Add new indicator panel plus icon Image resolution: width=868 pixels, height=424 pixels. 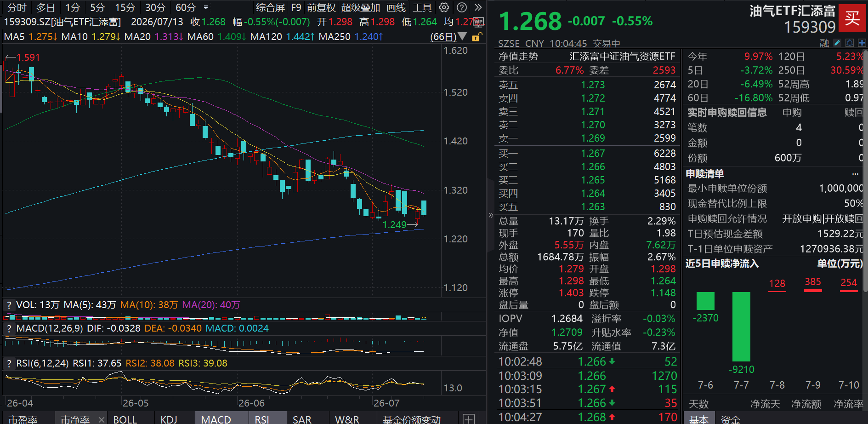pyautogui.click(x=469, y=418)
